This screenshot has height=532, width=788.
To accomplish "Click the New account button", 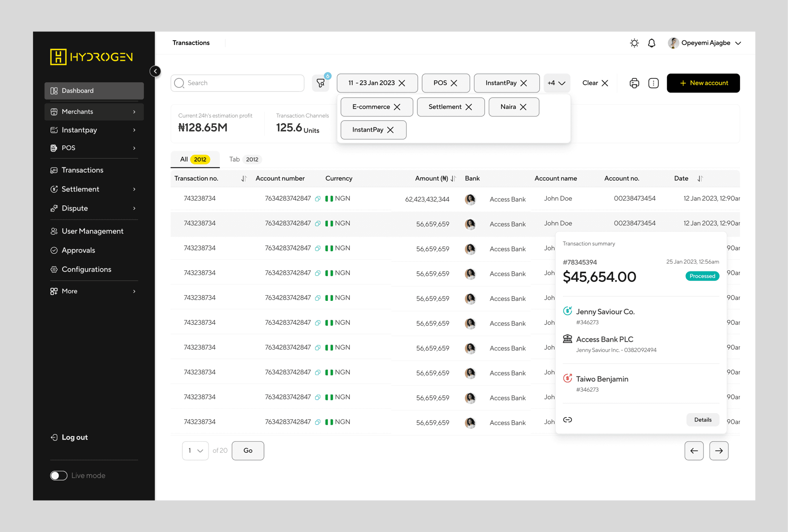I will coord(703,83).
